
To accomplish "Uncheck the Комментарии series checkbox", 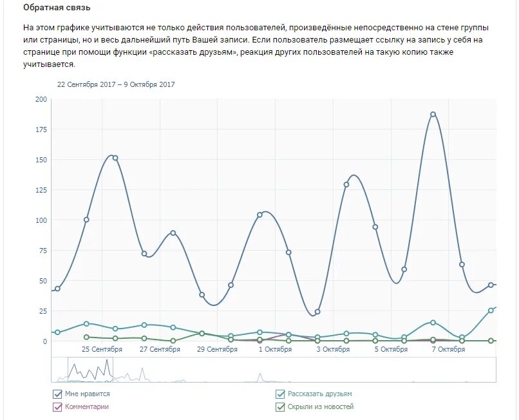I will 57,407.
